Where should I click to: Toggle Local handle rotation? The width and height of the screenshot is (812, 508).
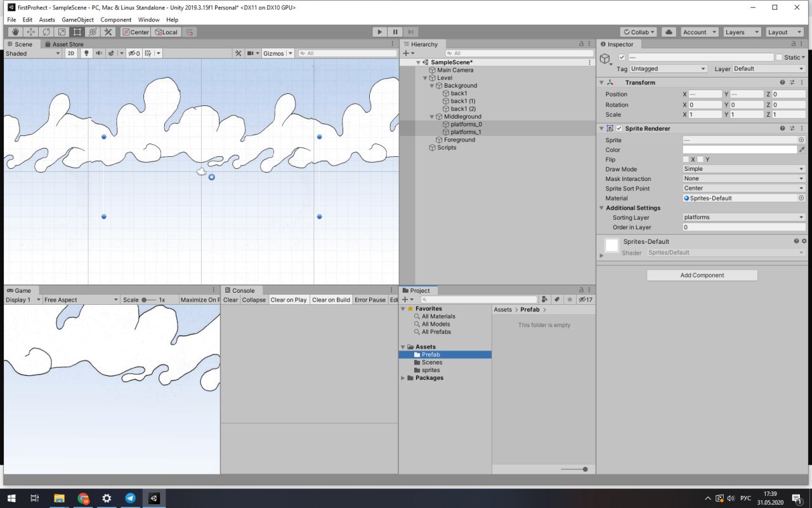(166, 32)
